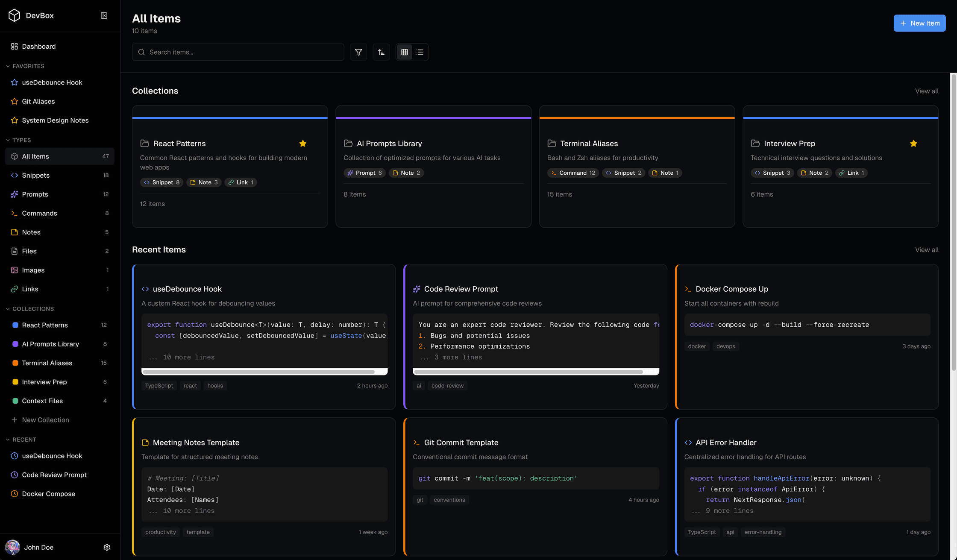
Task: Click the folder icon on Terminal Aliases card
Action: tap(552, 144)
